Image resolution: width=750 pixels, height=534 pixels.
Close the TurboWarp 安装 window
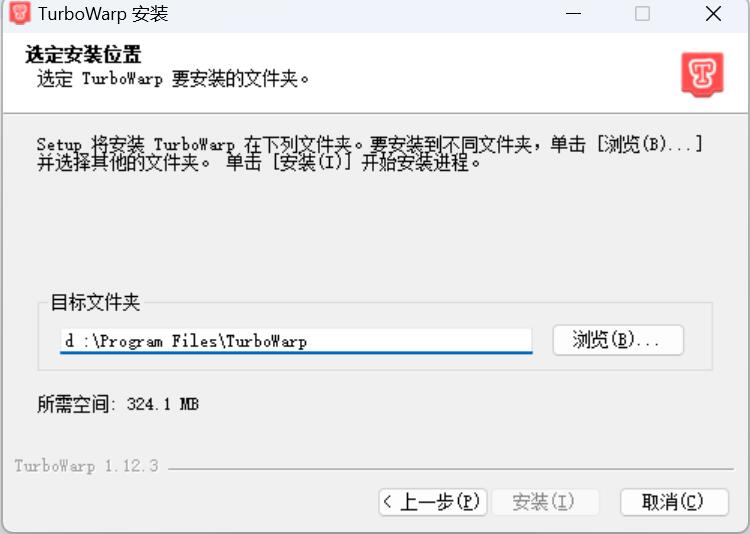[x=713, y=14]
